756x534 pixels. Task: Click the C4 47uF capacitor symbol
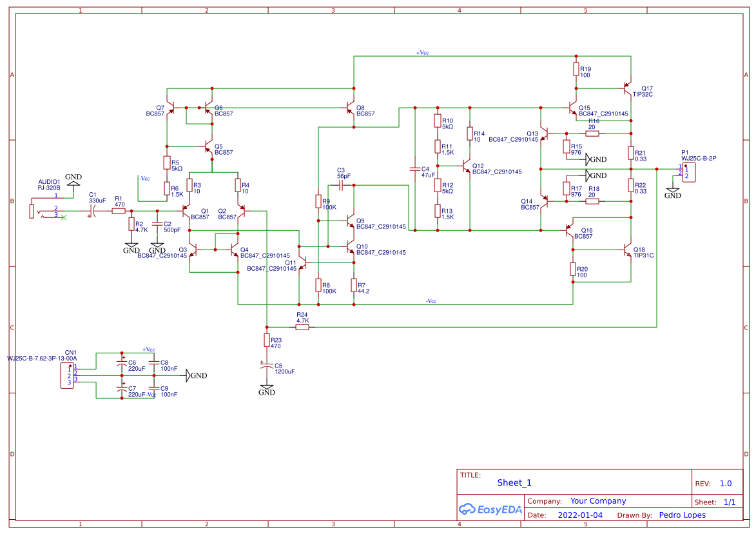[416, 170]
